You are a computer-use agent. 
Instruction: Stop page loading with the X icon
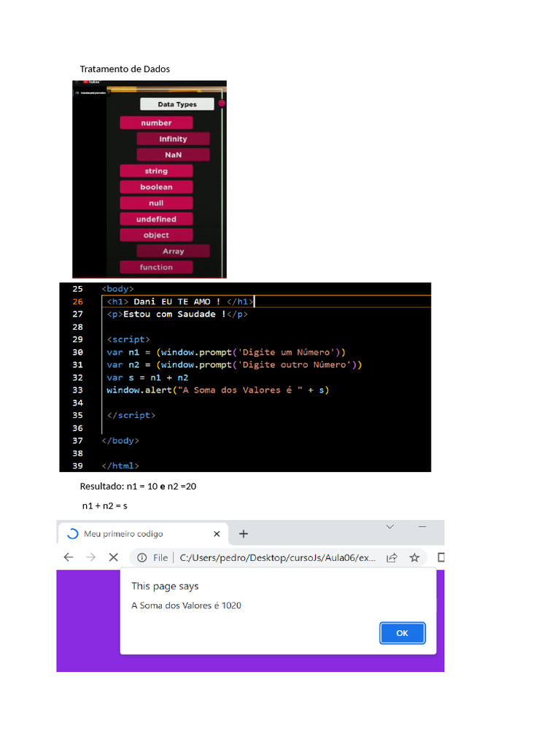click(x=113, y=557)
